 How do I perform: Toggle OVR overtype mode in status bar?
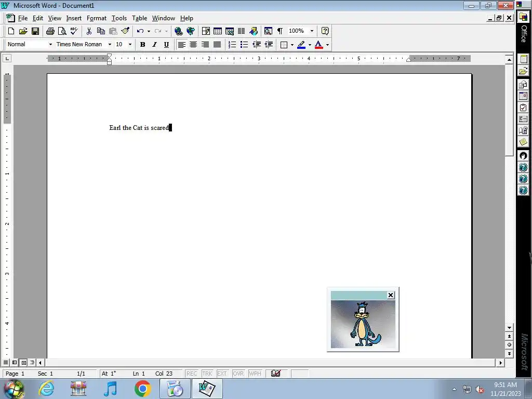point(238,374)
